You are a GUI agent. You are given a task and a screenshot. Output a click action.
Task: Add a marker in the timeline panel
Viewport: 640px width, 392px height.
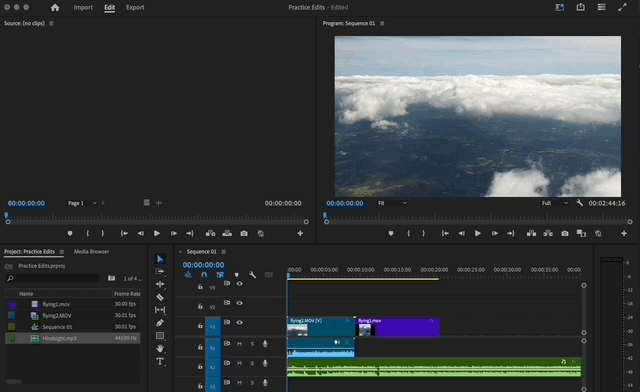[236, 275]
